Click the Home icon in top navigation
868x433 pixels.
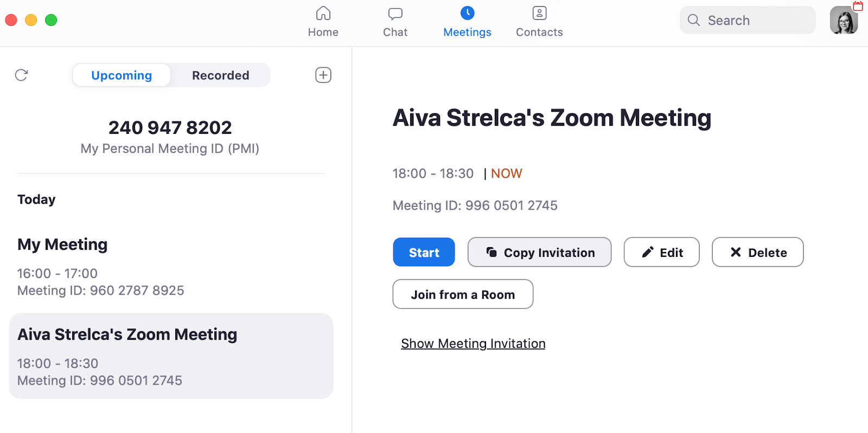pyautogui.click(x=323, y=13)
